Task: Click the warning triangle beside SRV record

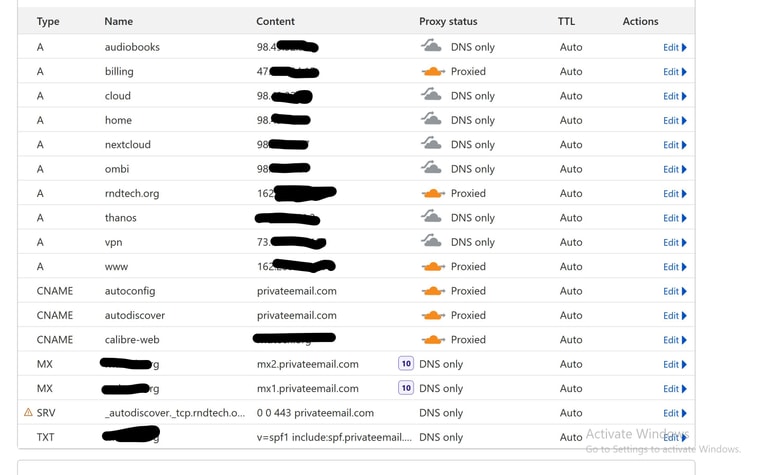Action: point(28,412)
